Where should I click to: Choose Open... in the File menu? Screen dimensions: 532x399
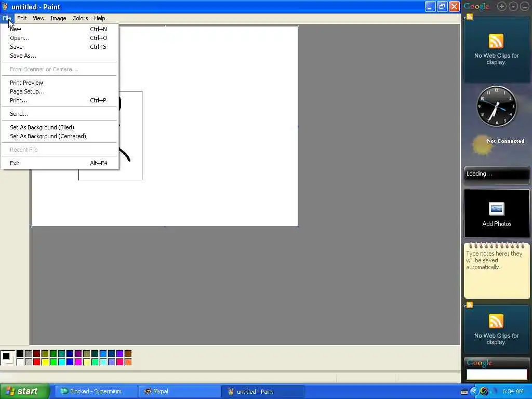(60, 38)
